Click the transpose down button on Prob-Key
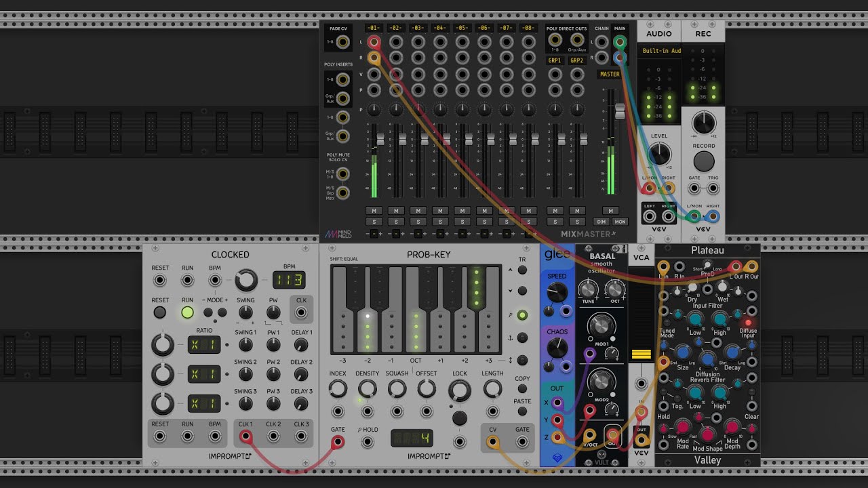This screenshot has height=488, width=868. (x=522, y=291)
